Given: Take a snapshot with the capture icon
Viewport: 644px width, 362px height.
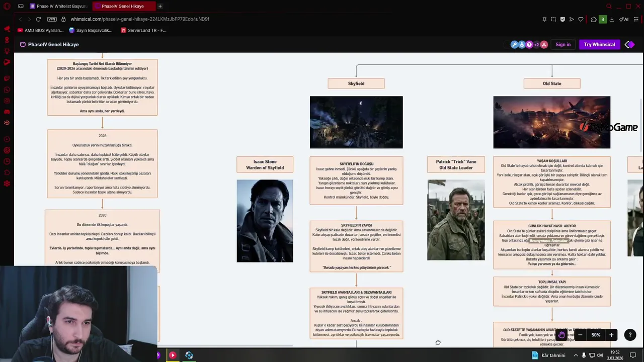Looking at the screenshot, I should [553, 19].
